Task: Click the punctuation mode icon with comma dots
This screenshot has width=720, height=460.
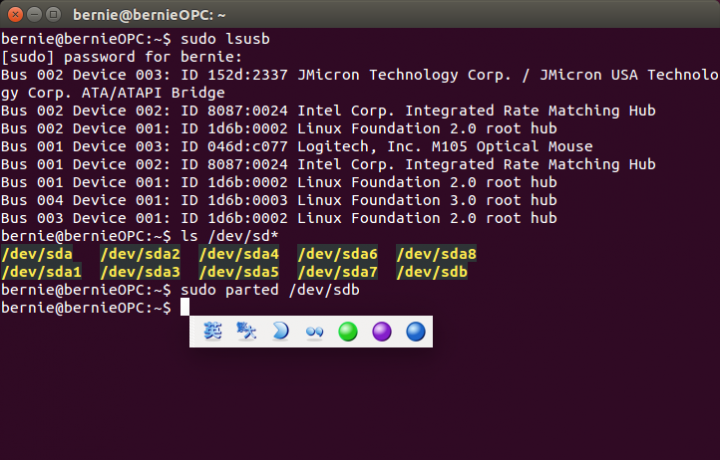Action: [315, 331]
